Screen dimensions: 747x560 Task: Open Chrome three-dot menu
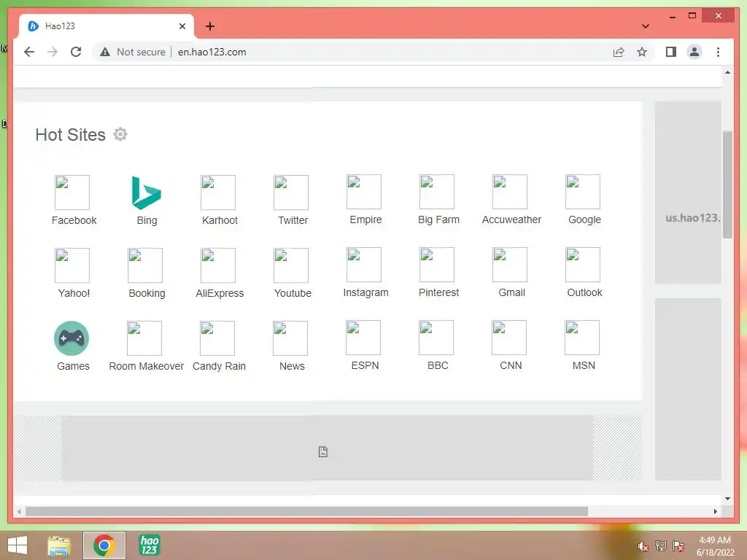[x=718, y=52]
